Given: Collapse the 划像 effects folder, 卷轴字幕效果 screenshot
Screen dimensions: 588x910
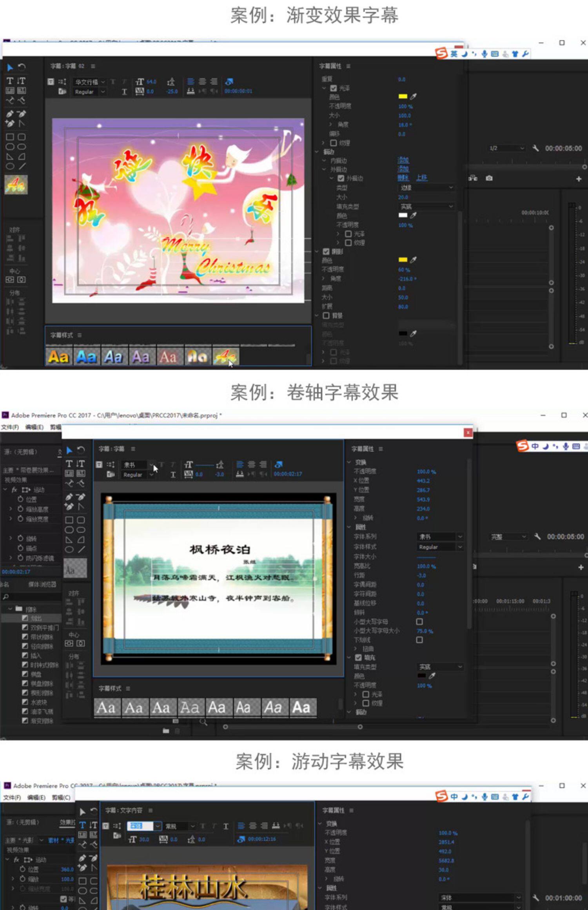Looking at the screenshot, I should tap(10, 609).
